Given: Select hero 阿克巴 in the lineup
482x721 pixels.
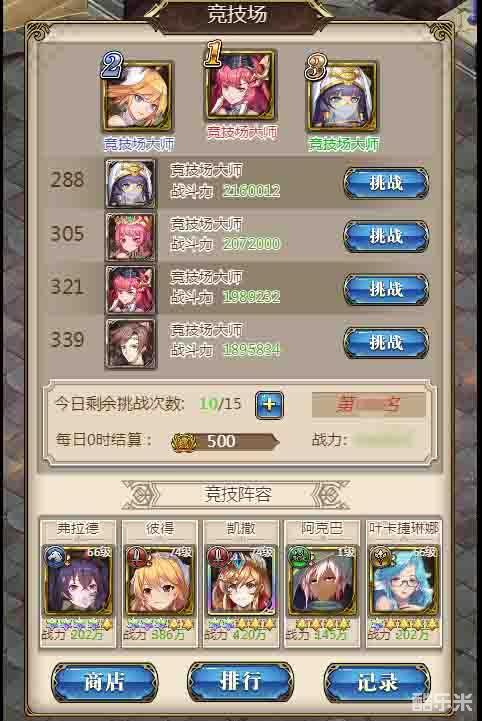Looking at the screenshot, I should (x=322, y=583).
